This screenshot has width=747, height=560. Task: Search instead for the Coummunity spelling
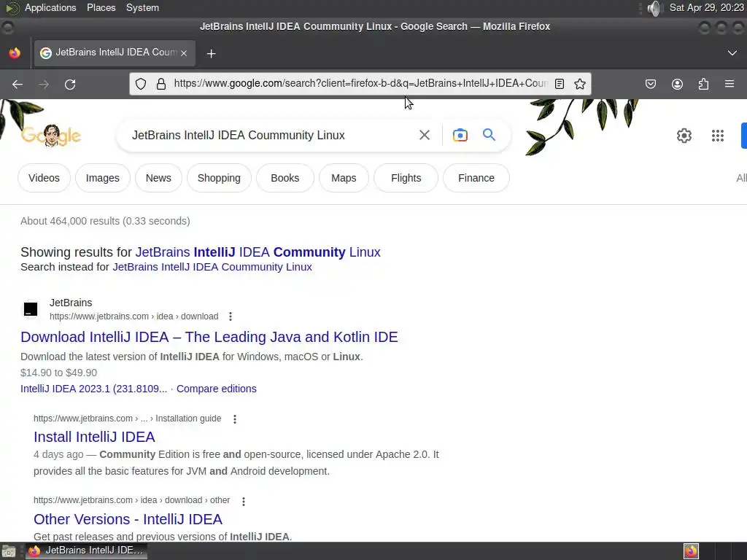coord(212,267)
